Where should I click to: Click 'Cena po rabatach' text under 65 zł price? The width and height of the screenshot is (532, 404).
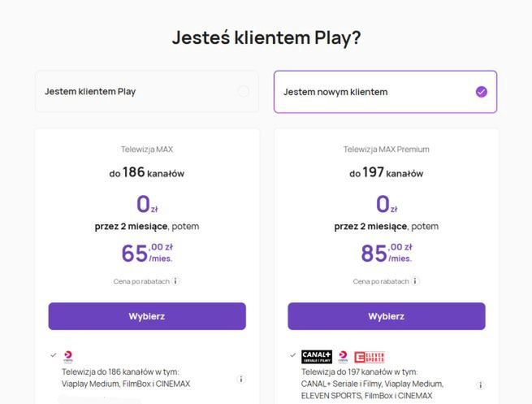coord(141,281)
